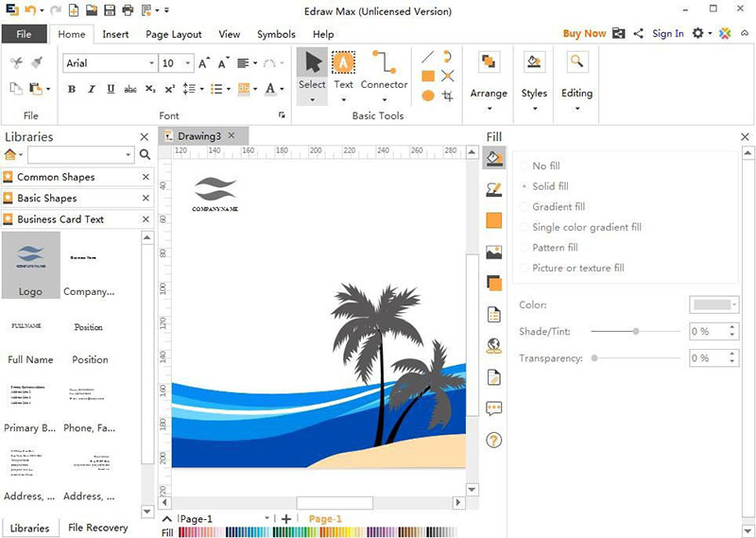Viewport: 756px width, 538px height.
Task: Click the Shade/Tint slider handle
Action: (636, 332)
